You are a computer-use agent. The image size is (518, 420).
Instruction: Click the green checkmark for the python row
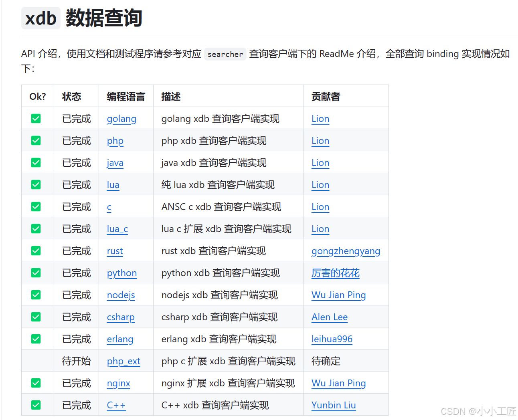(x=36, y=273)
